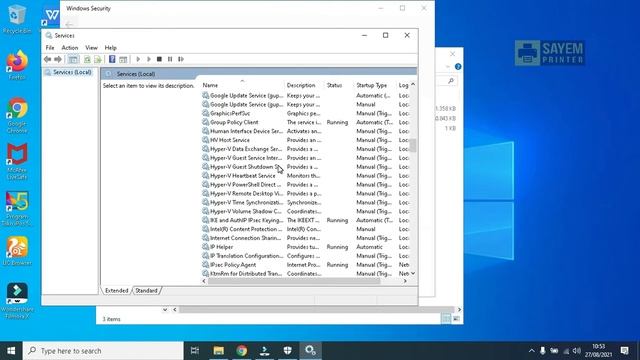Open File Explorer from the taskbar

click(218, 351)
